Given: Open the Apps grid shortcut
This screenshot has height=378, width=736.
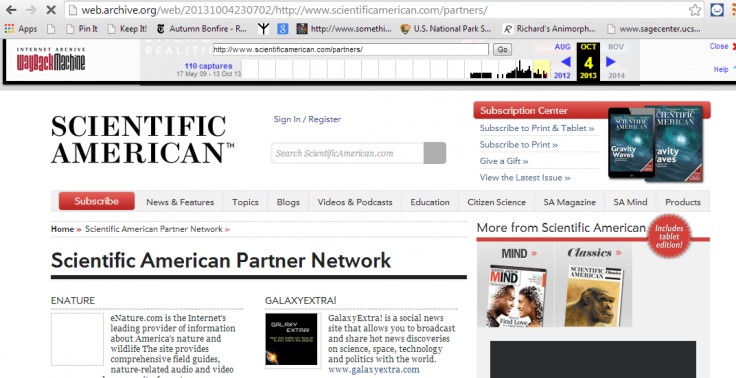Looking at the screenshot, I should tap(21, 29).
